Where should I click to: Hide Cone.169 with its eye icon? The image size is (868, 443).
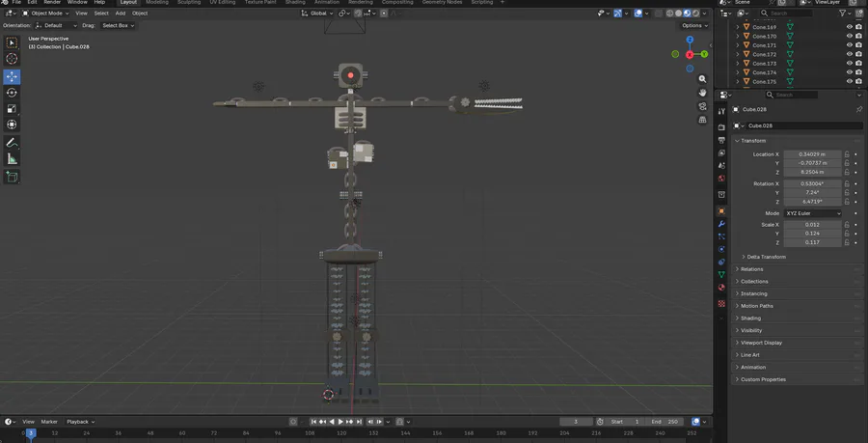point(849,27)
